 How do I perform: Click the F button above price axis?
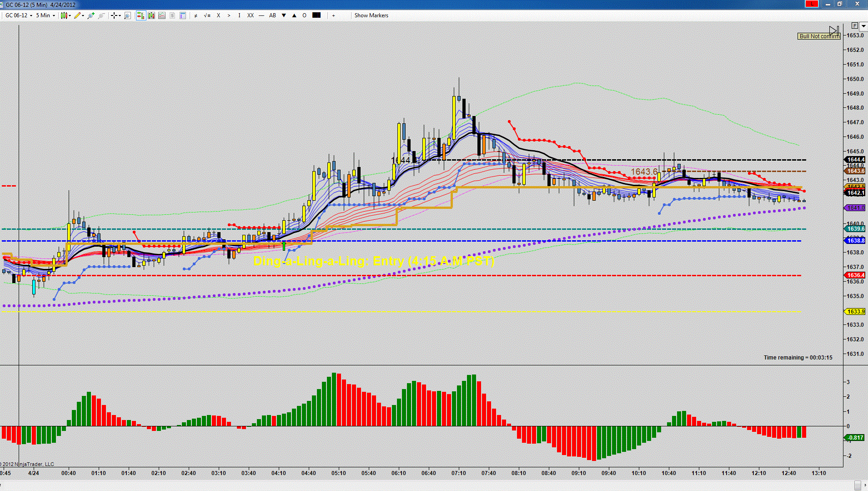point(855,26)
